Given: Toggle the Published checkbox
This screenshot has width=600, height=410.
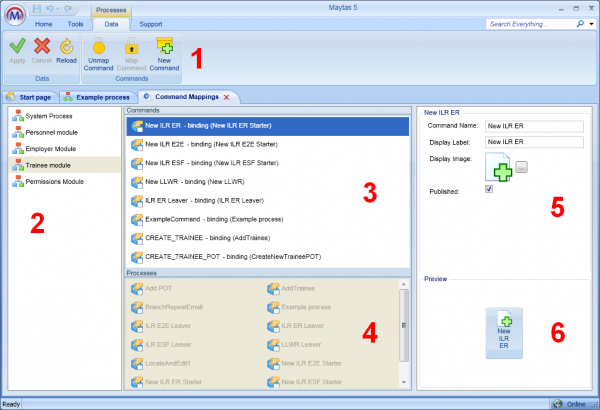Looking at the screenshot, I should tap(488, 188).
